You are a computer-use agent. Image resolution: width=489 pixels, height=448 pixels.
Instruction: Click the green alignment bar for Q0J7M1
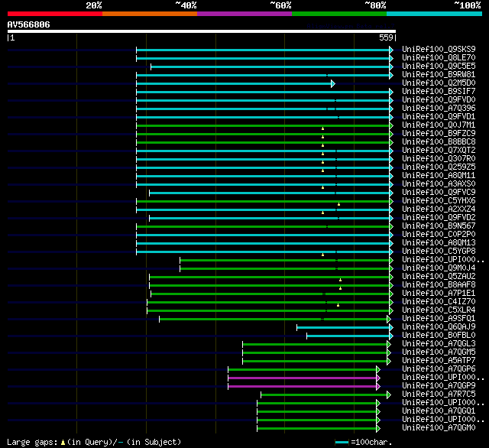pyautogui.click(x=264, y=125)
